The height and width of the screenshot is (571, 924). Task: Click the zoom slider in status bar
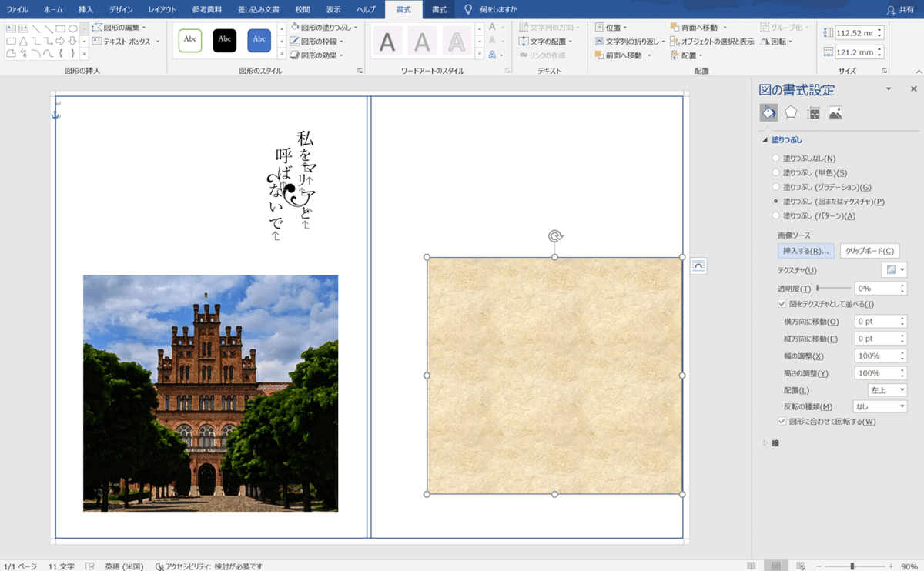coord(852,566)
